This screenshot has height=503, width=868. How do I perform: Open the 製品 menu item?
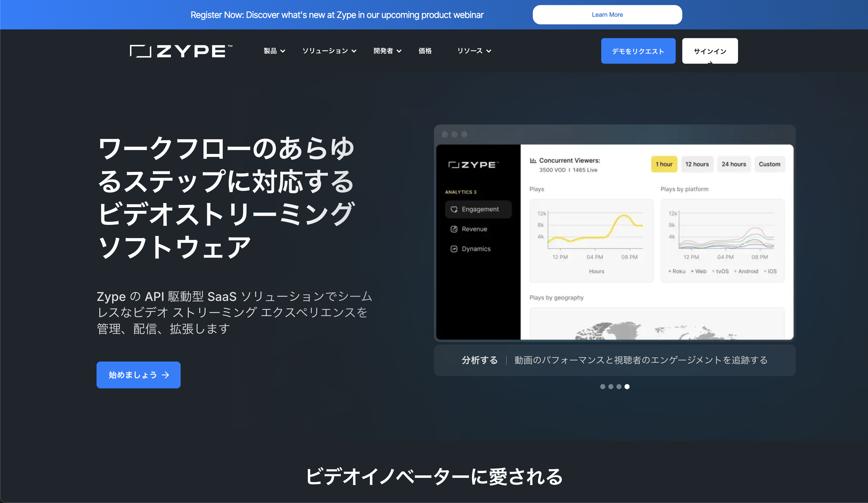274,51
